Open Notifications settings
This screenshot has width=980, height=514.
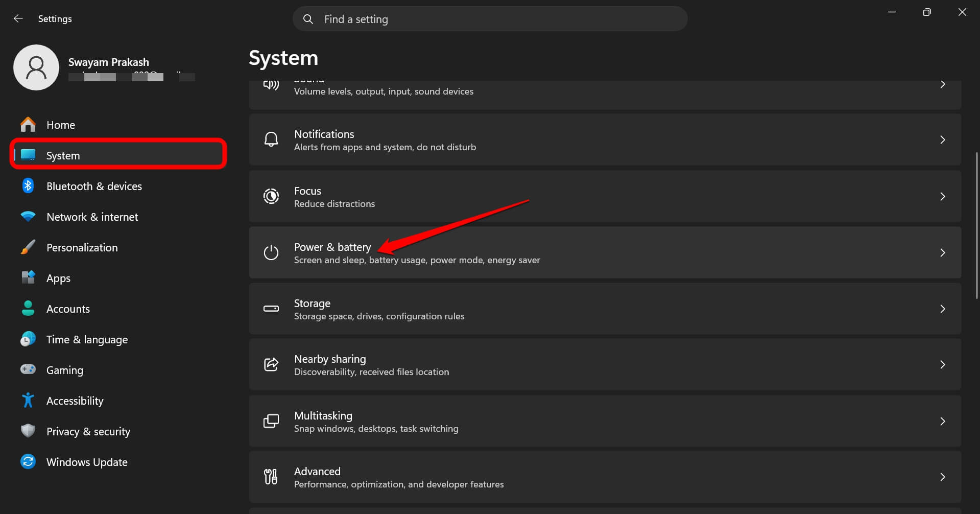[x=605, y=139]
